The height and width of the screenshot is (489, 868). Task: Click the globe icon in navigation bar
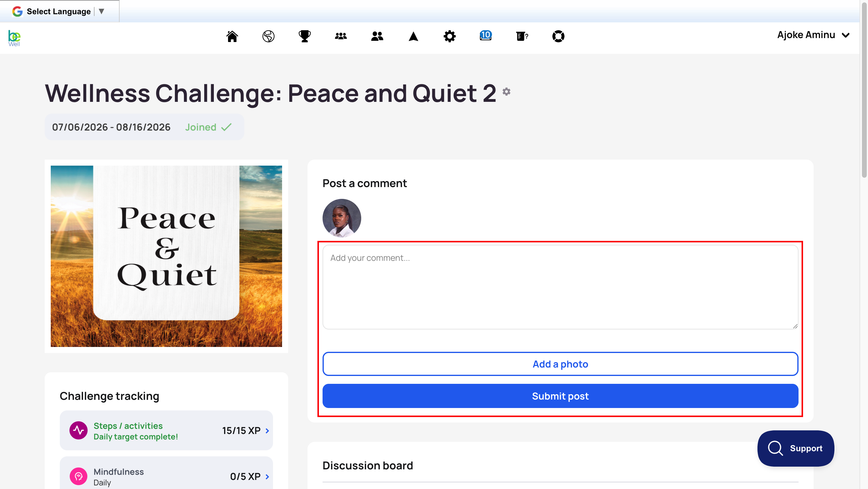268,36
